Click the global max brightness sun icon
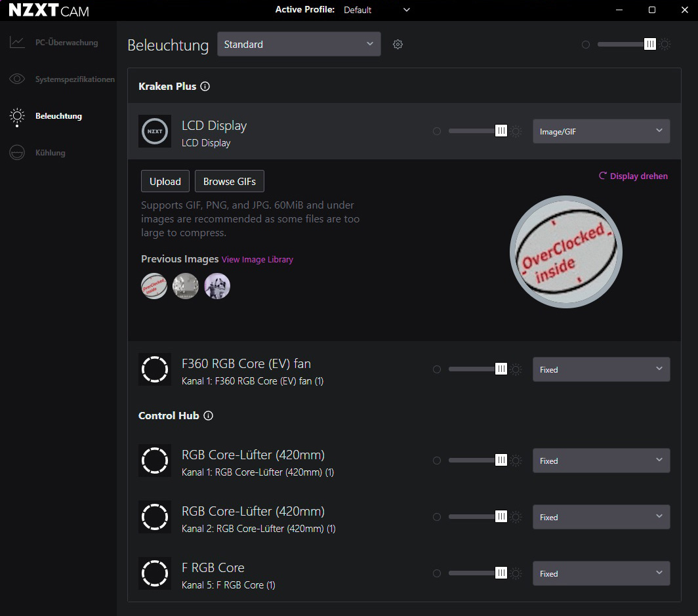 tap(665, 44)
